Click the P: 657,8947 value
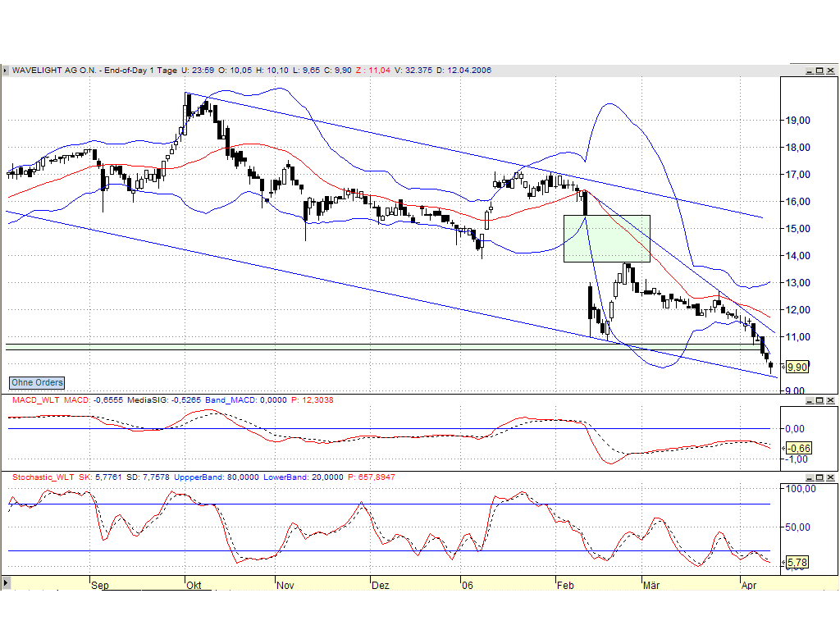This screenshot has width=840, height=630. pyautogui.click(x=372, y=477)
